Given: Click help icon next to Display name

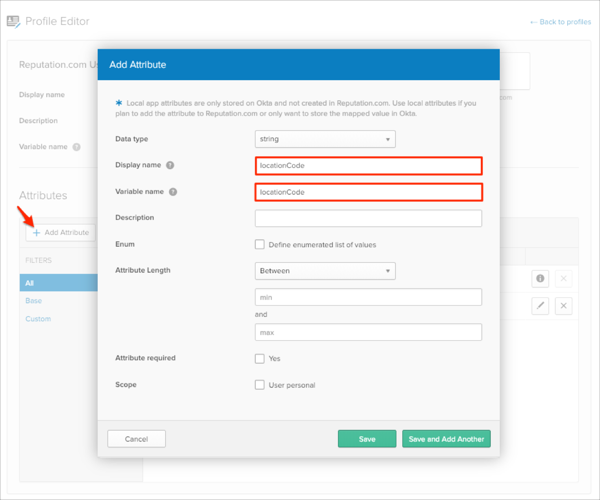Looking at the screenshot, I should [x=170, y=165].
